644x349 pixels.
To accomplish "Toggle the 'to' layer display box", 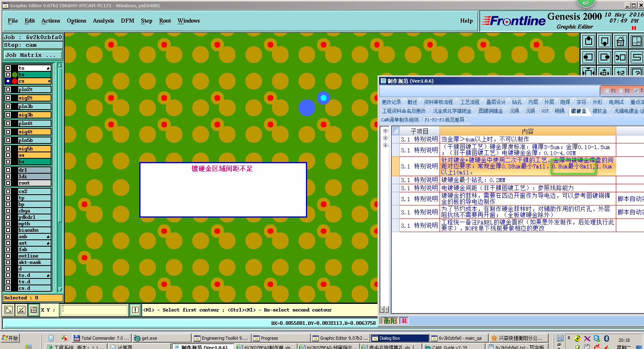I will pos(8,68).
